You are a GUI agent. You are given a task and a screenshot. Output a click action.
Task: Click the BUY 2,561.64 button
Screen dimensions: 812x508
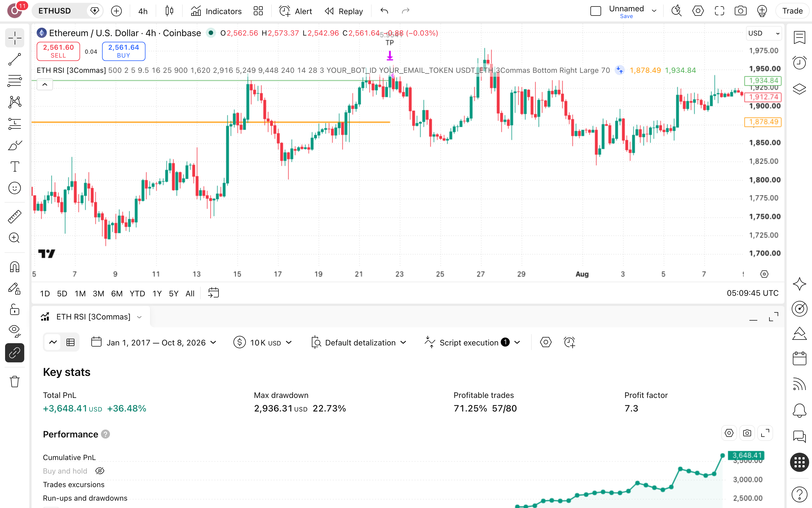123,51
